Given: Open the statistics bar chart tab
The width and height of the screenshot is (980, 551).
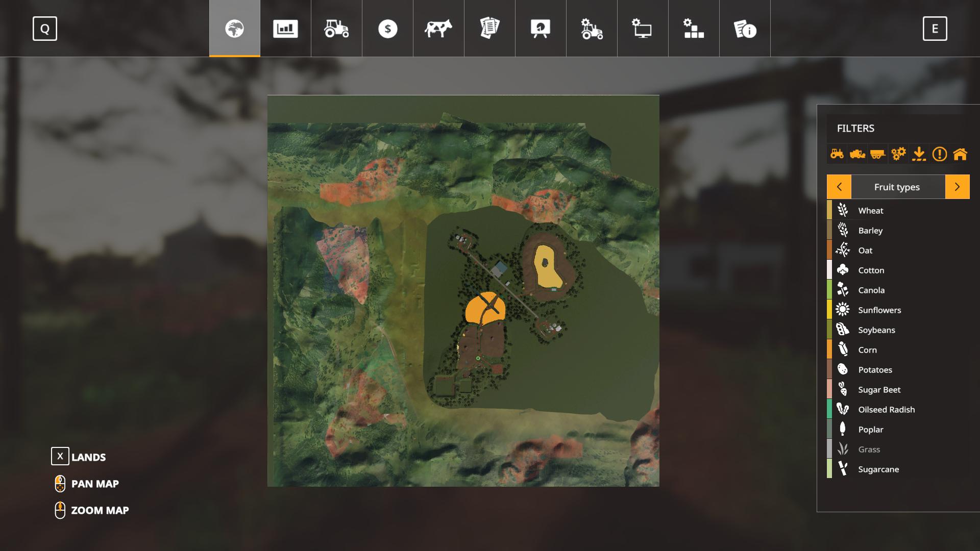Looking at the screenshot, I should (285, 29).
